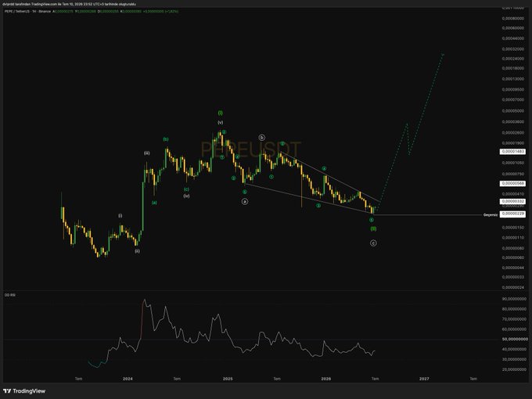The image size is (532, 399).
Task: Click the white (ii) label below early 2024 low
Action: click(x=137, y=251)
